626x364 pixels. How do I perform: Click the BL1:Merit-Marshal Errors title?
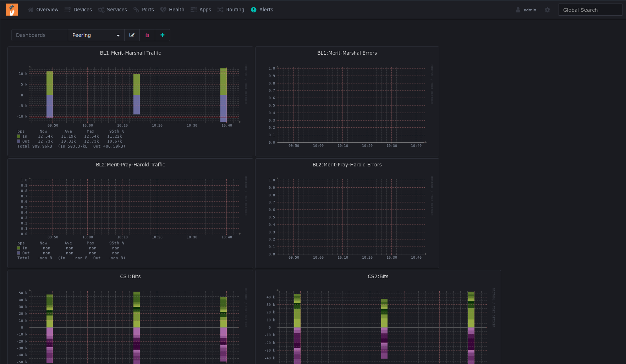[347, 53]
